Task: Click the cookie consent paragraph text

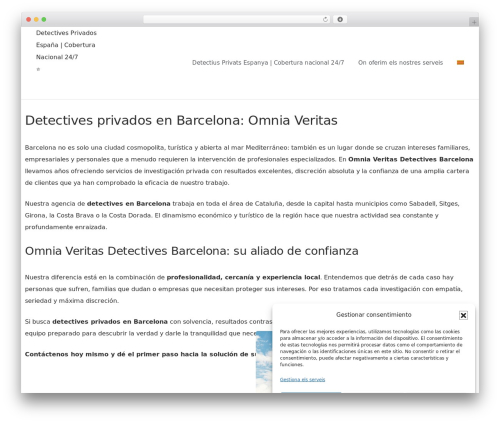Action: coord(371,348)
